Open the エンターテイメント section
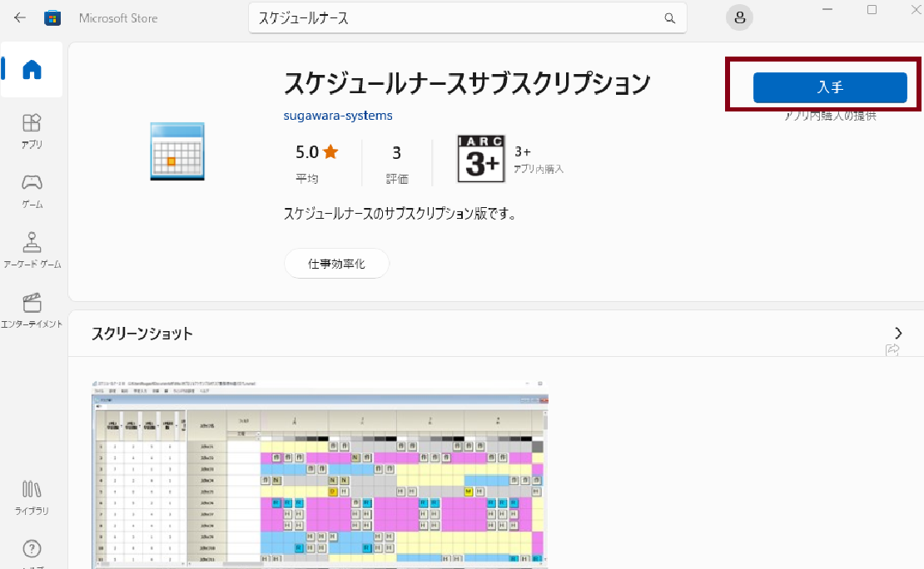Screen dimensions: 924x569 32,310
